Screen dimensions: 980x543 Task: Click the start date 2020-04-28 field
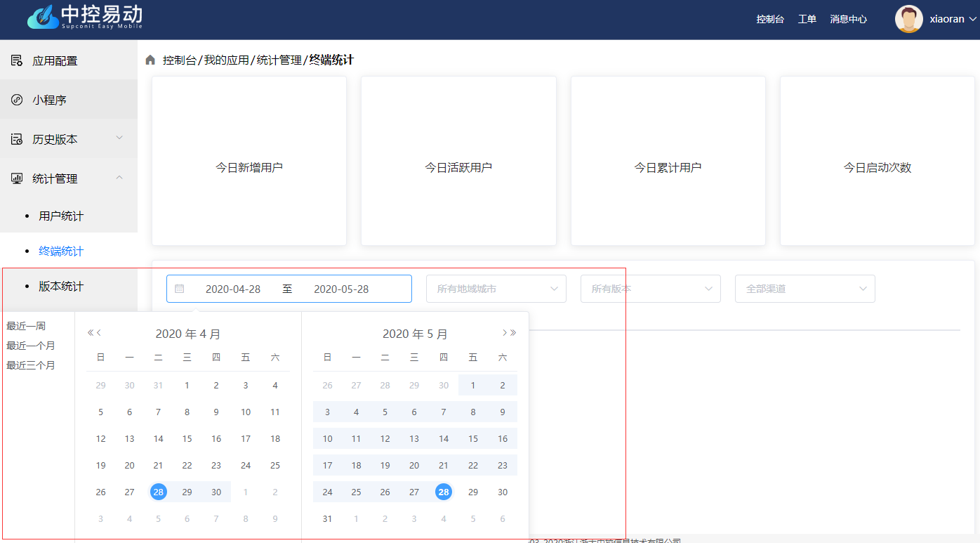click(233, 289)
